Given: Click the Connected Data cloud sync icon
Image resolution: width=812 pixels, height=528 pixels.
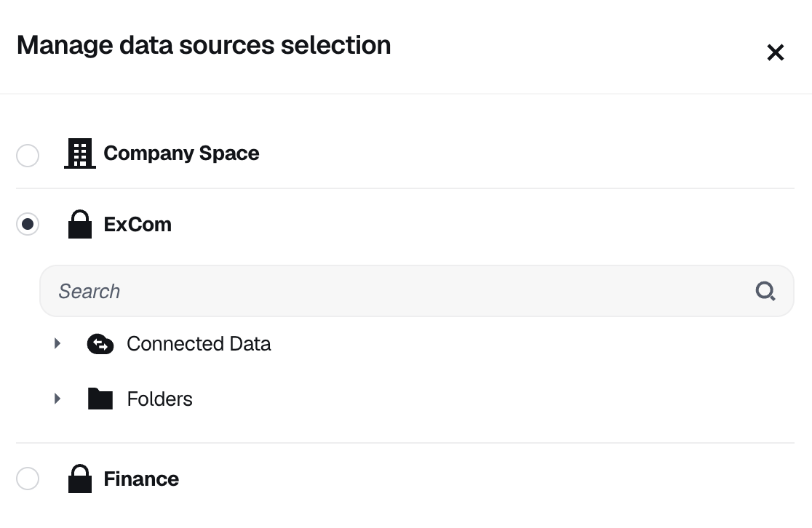Looking at the screenshot, I should [100, 344].
